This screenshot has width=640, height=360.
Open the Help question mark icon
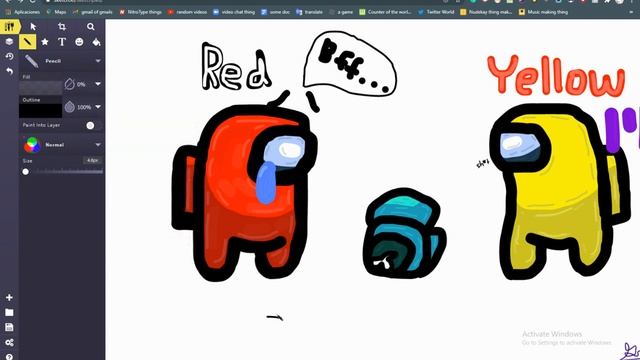[9, 356]
